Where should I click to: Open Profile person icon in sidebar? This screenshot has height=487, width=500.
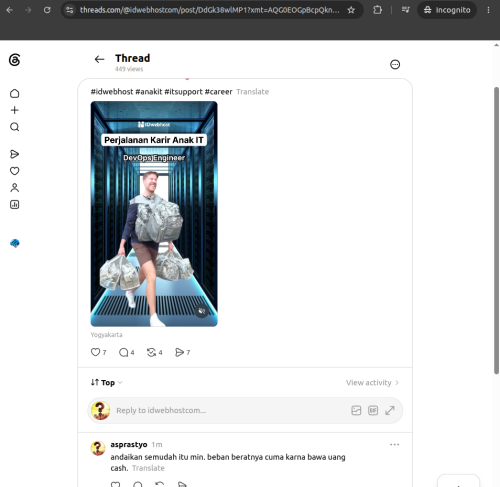pos(14,188)
